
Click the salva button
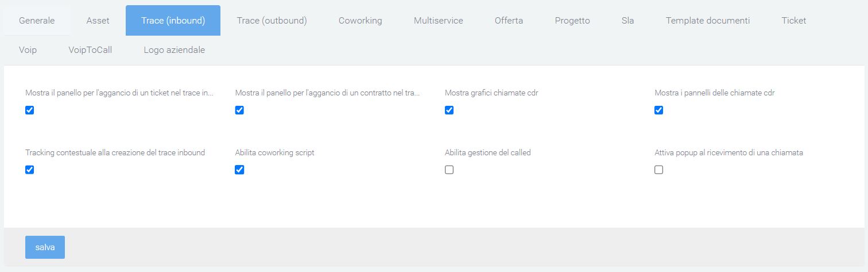coord(45,247)
